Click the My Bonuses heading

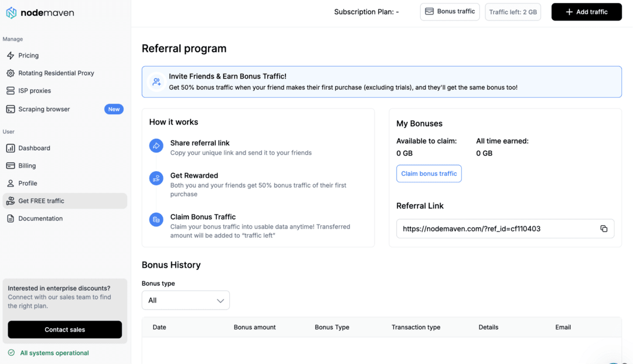click(x=420, y=124)
